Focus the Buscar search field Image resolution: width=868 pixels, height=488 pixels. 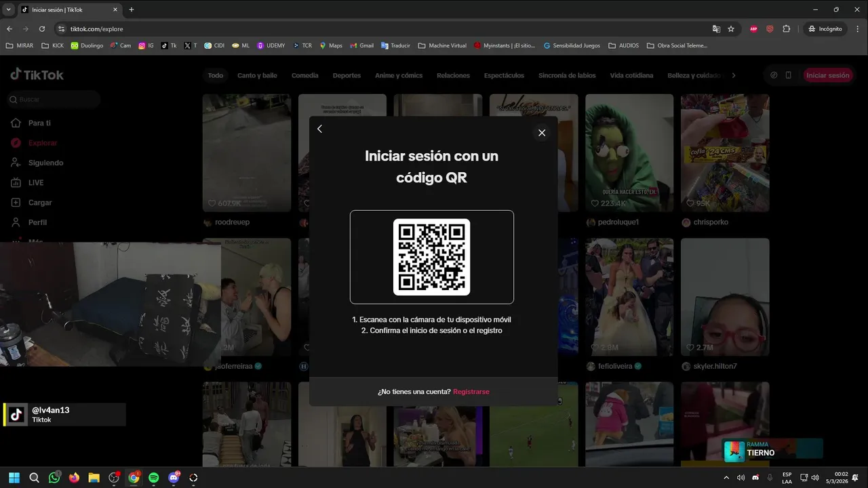(x=54, y=100)
